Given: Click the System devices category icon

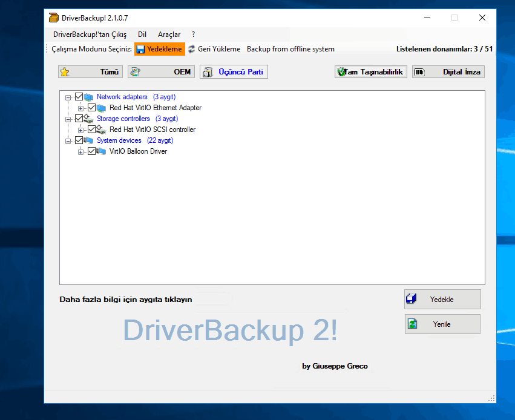Looking at the screenshot, I should (x=88, y=140).
